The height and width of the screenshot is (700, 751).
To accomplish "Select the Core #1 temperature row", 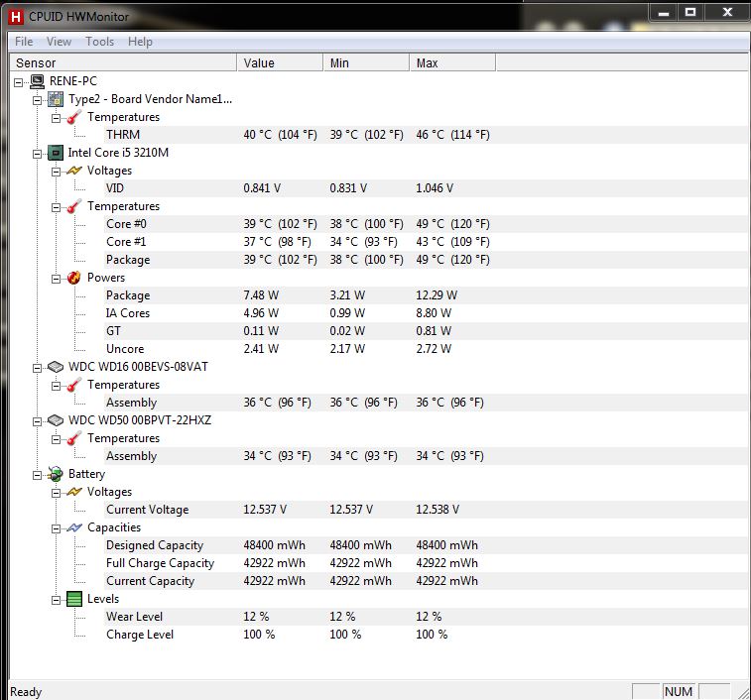I will tap(427, 242).
